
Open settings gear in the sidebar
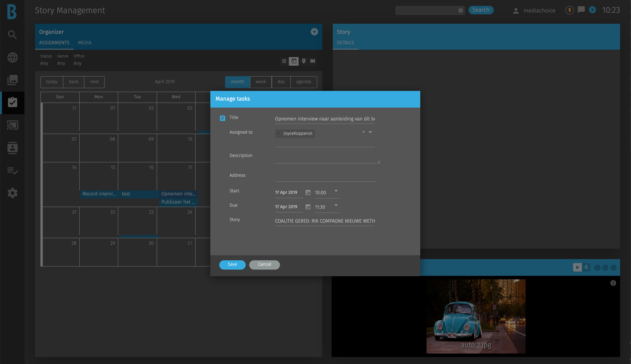[12, 193]
